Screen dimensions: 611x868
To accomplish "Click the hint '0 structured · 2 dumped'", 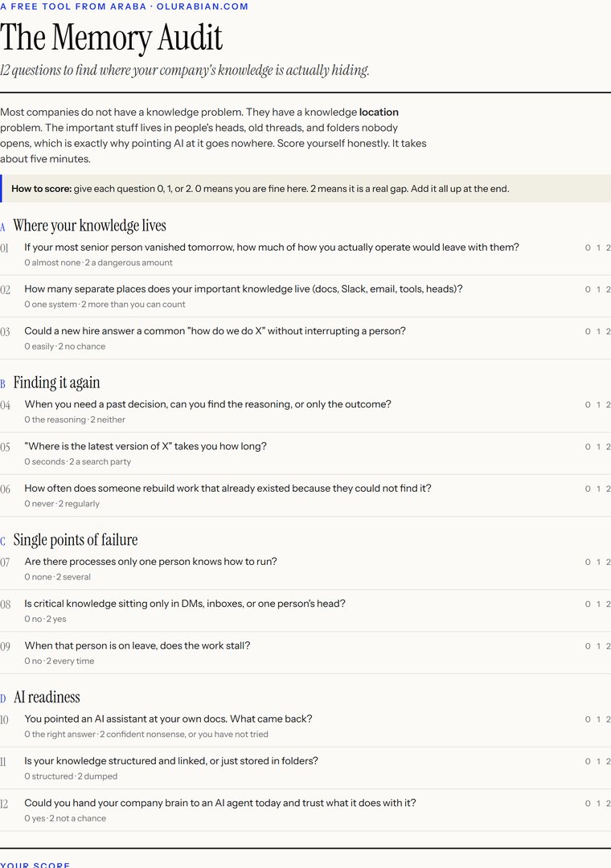I will click(x=71, y=776).
